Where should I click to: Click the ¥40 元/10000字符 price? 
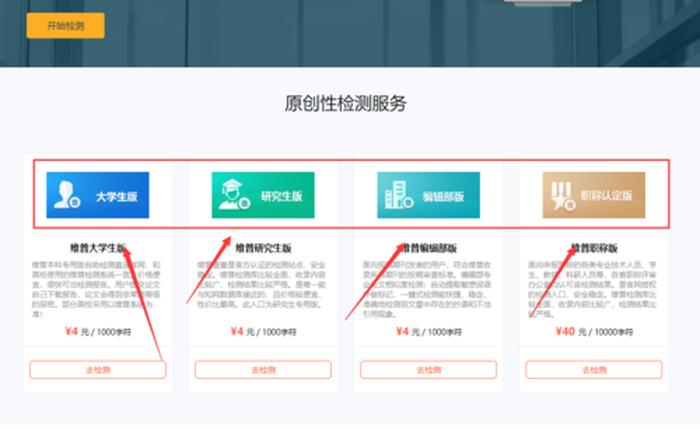click(x=594, y=332)
